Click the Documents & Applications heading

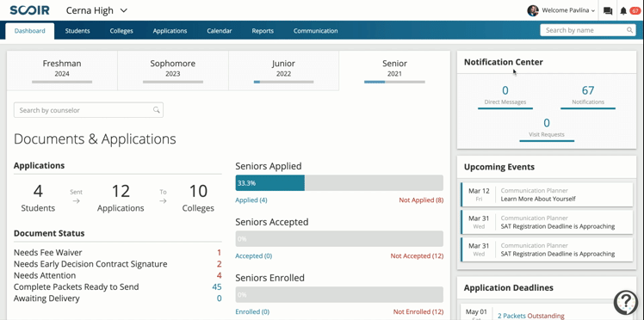click(95, 139)
